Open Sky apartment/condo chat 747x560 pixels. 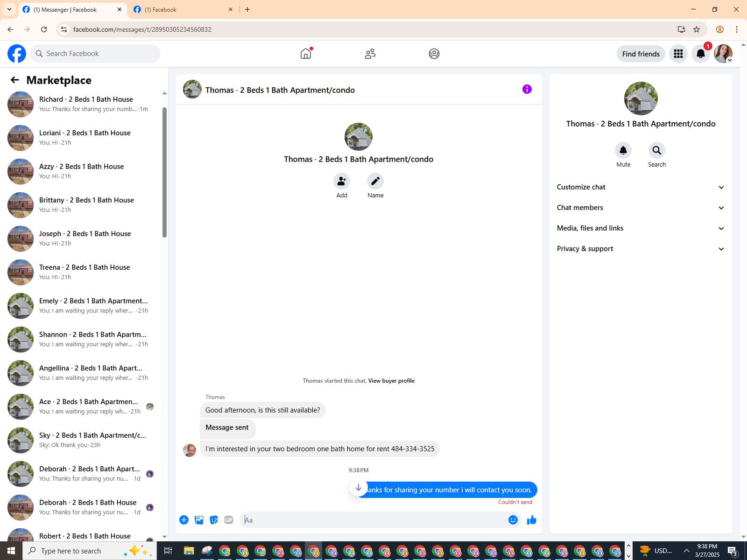click(81, 440)
